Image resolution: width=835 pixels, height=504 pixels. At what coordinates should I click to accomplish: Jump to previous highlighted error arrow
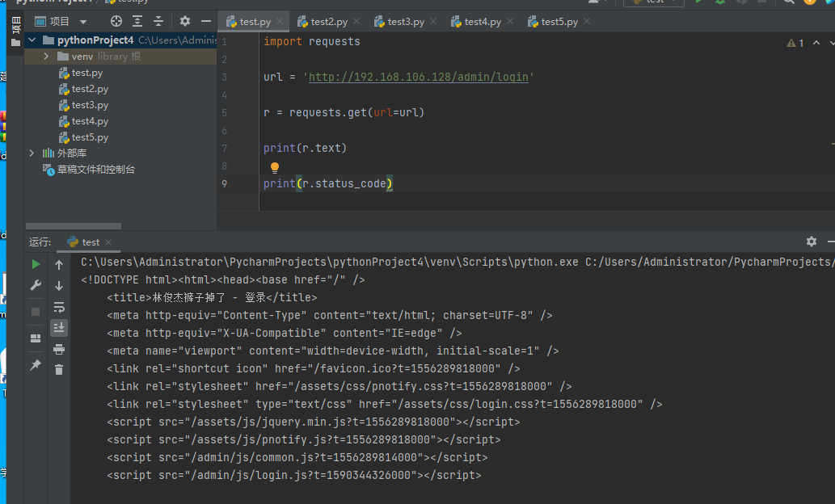(x=816, y=43)
